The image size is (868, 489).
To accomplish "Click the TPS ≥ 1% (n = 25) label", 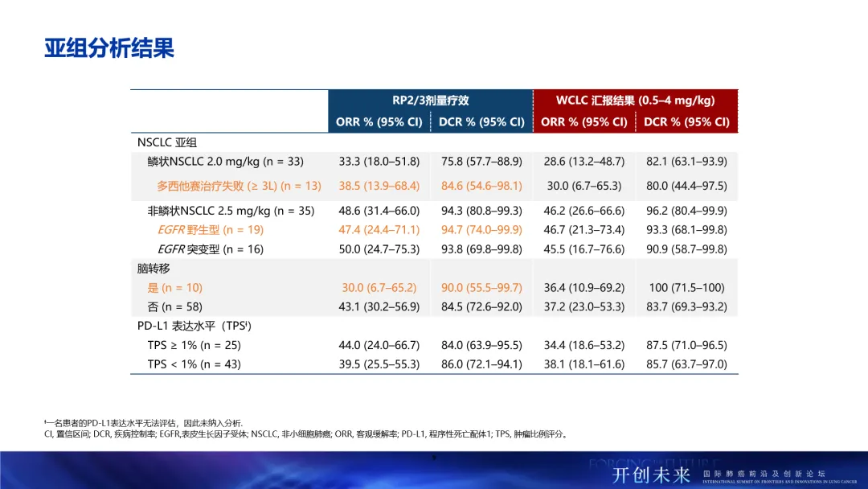I will (194, 345).
